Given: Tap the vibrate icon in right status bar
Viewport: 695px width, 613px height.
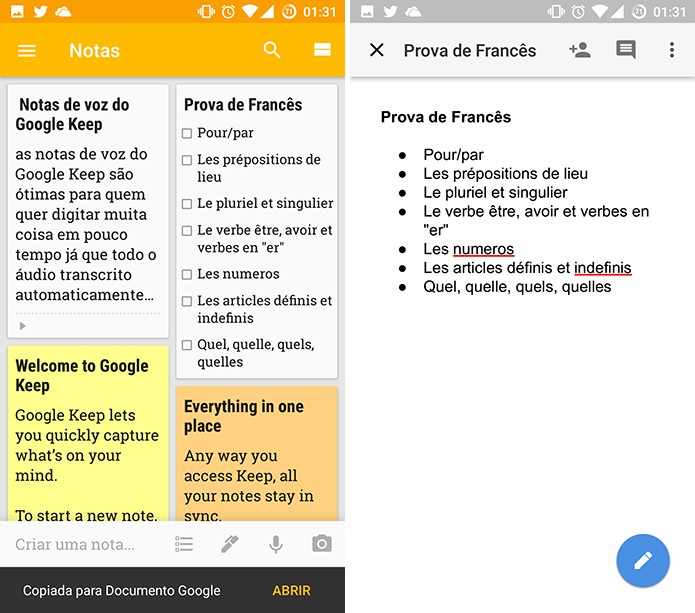Looking at the screenshot, I should [555, 12].
